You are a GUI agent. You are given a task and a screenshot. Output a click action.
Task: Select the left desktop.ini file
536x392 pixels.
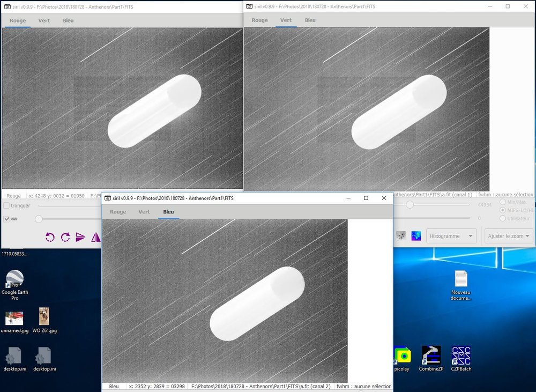click(x=14, y=359)
